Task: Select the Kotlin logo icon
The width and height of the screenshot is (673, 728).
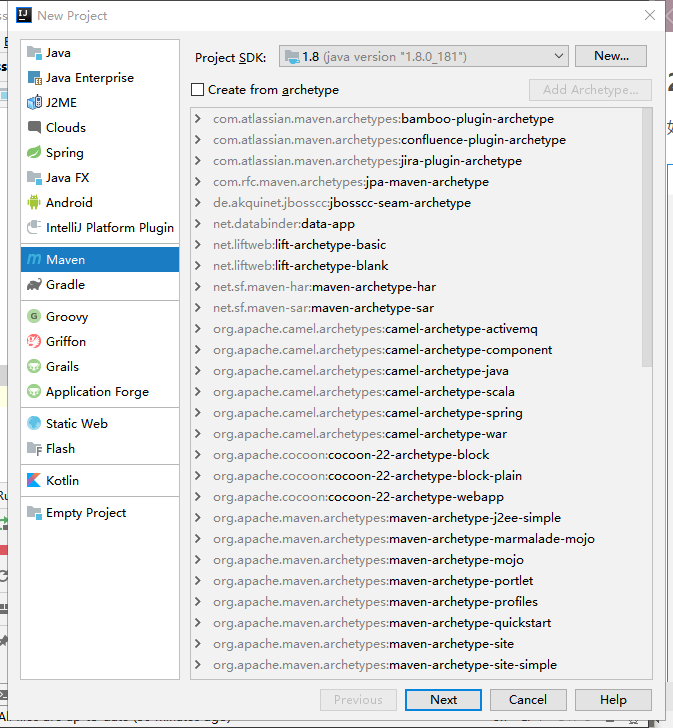Action: (34, 481)
